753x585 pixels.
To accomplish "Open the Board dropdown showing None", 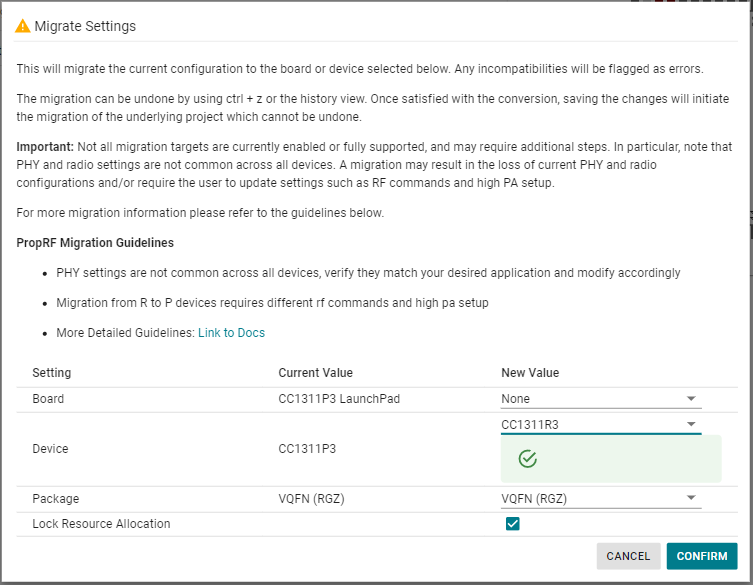I will click(600, 399).
